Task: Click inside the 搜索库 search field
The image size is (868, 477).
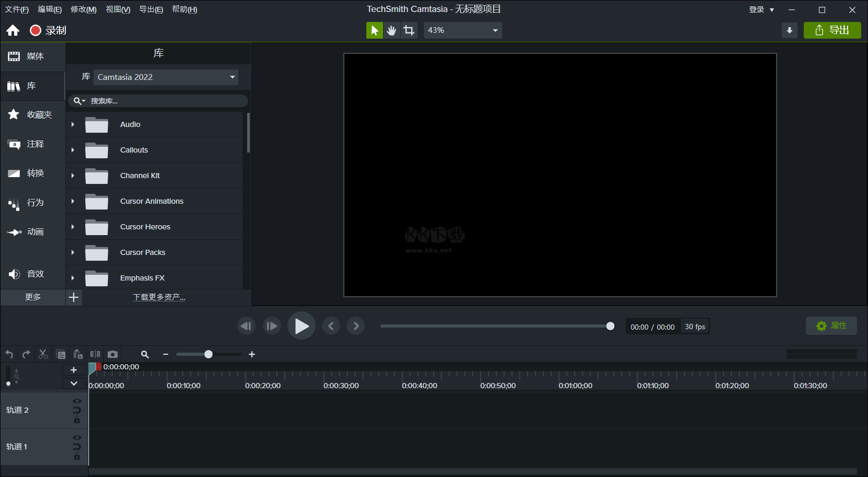Action: tap(157, 100)
